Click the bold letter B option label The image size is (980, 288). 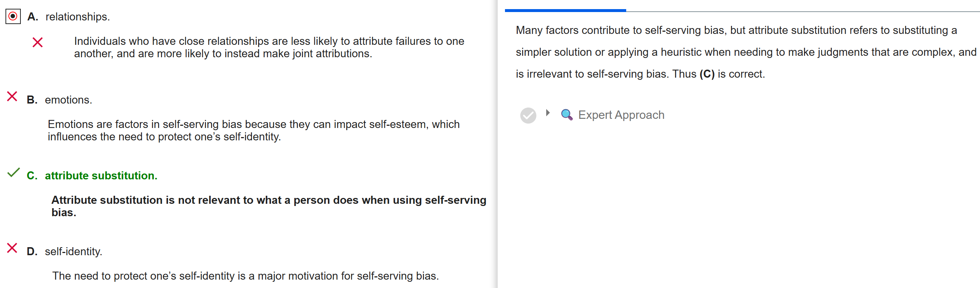click(x=32, y=100)
